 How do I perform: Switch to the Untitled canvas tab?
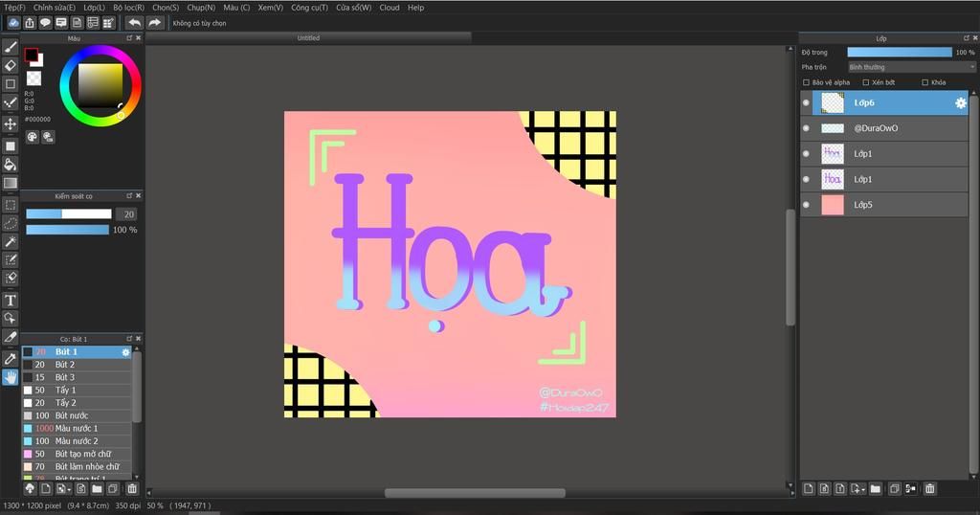click(x=308, y=38)
